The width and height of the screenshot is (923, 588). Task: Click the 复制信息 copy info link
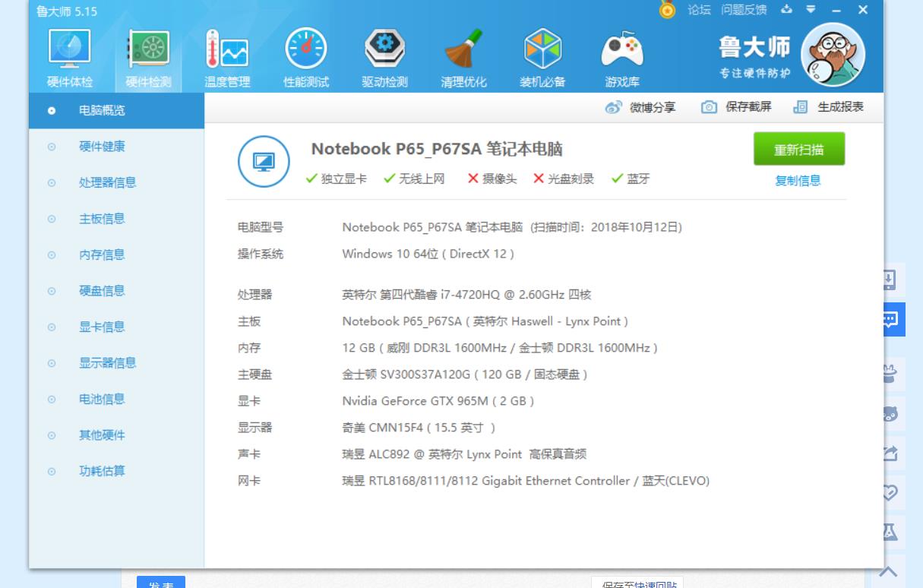(798, 181)
